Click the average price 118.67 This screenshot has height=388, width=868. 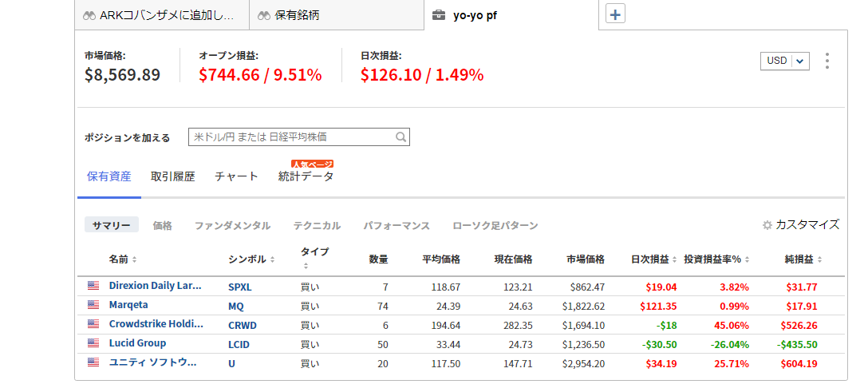pyautogui.click(x=446, y=287)
